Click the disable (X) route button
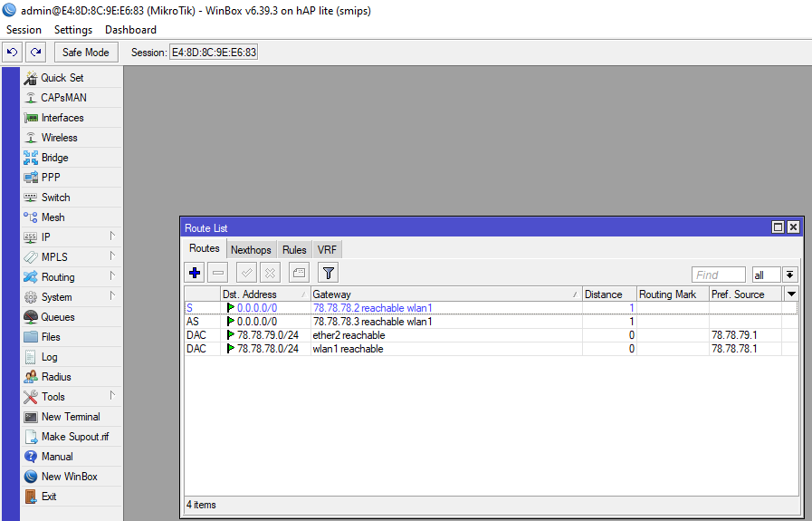This screenshot has width=812, height=521. click(x=270, y=273)
